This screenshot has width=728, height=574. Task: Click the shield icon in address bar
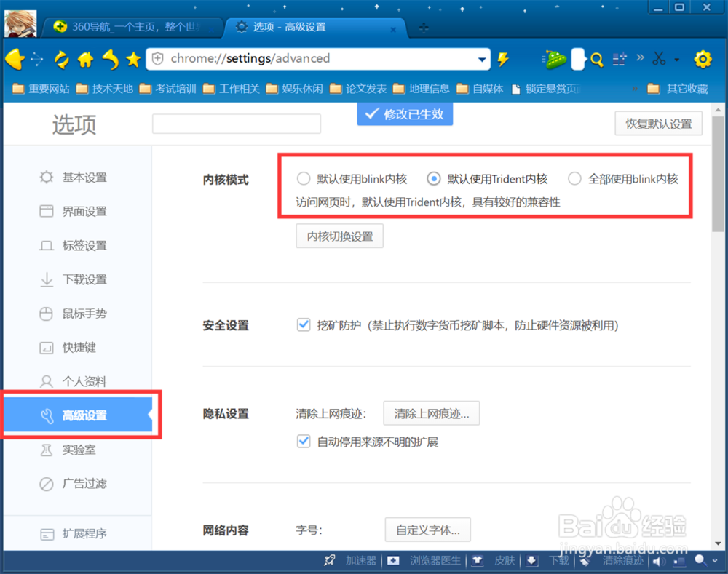click(x=158, y=58)
